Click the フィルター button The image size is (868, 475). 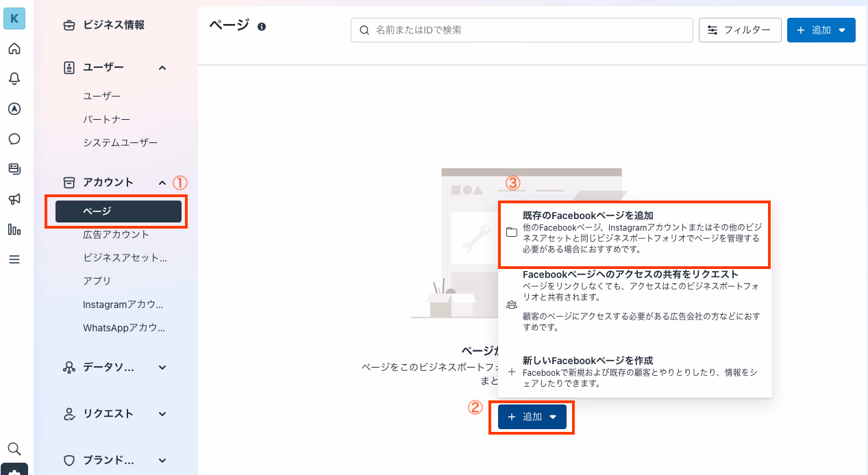click(x=740, y=30)
